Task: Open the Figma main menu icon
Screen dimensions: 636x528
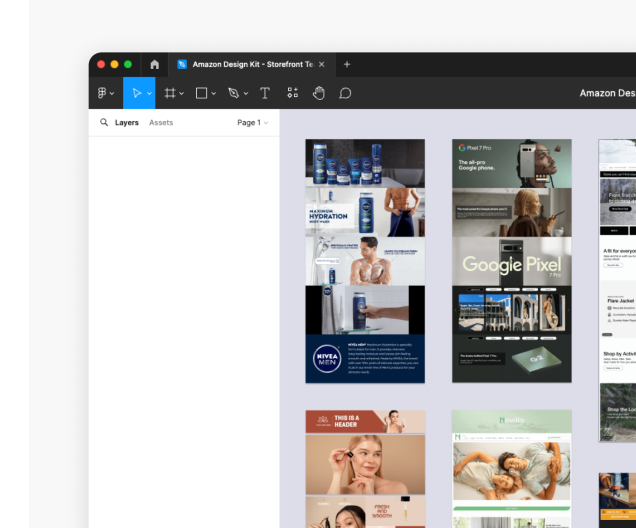Action: coord(102,93)
